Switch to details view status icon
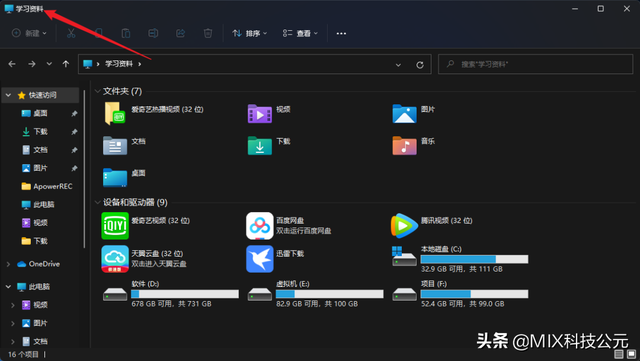The height and width of the screenshot is (361, 640). tap(619, 354)
